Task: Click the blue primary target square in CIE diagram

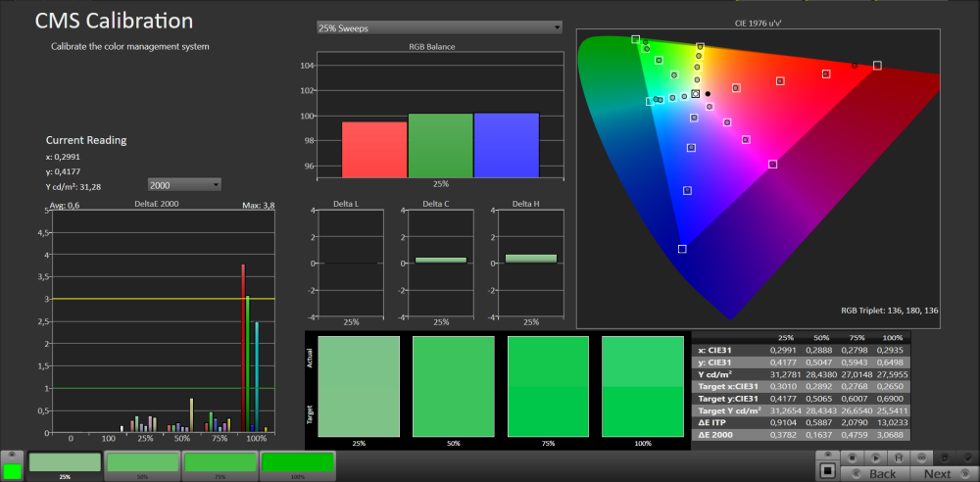Action: 682,249
